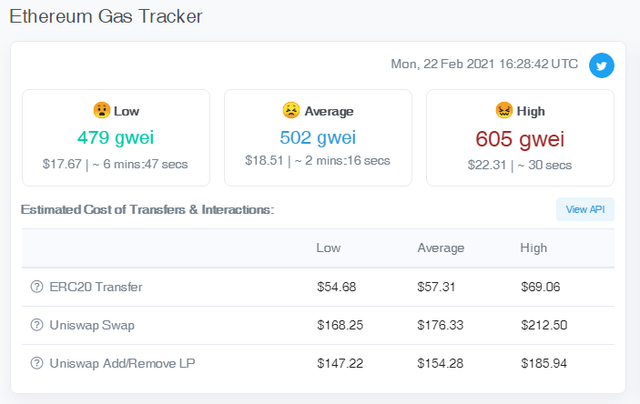Click the ERC20 Transfer row label
The height and width of the screenshot is (404, 640).
pyautogui.click(x=96, y=287)
